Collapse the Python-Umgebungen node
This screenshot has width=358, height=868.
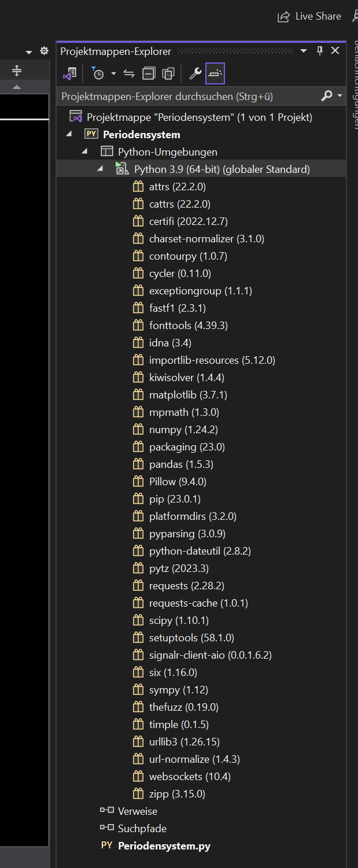pos(85,152)
